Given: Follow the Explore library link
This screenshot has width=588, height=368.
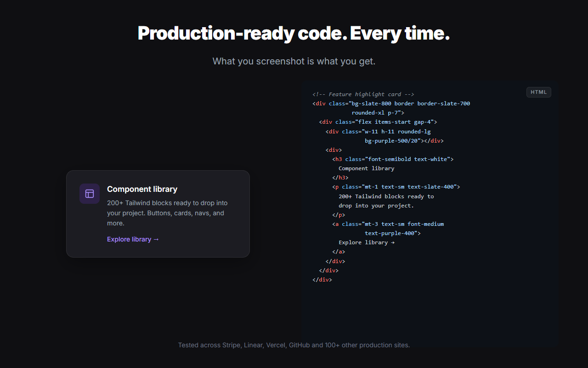Looking at the screenshot, I should coord(133,239).
